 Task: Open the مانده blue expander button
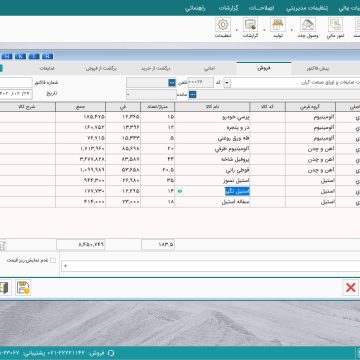[x=193, y=95]
